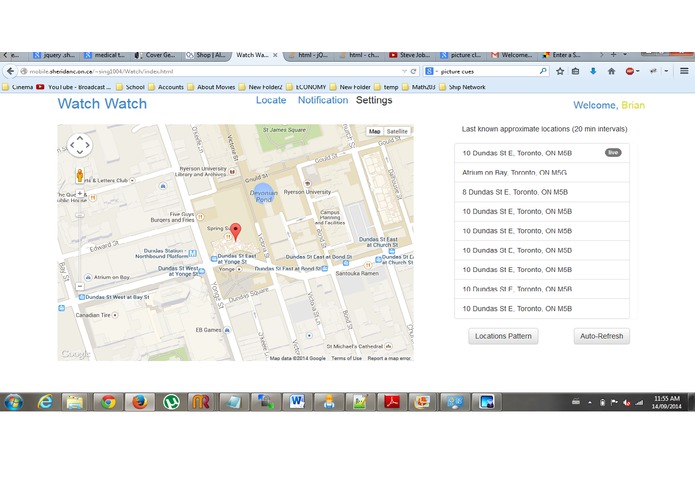Click the map zoom slider track
Screen dimensions: 695x494
click(x=80, y=240)
